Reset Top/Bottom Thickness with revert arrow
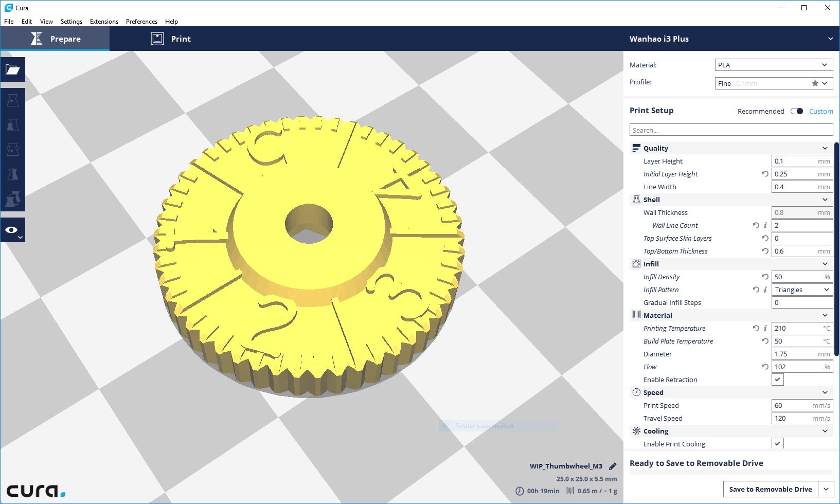 (765, 251)
